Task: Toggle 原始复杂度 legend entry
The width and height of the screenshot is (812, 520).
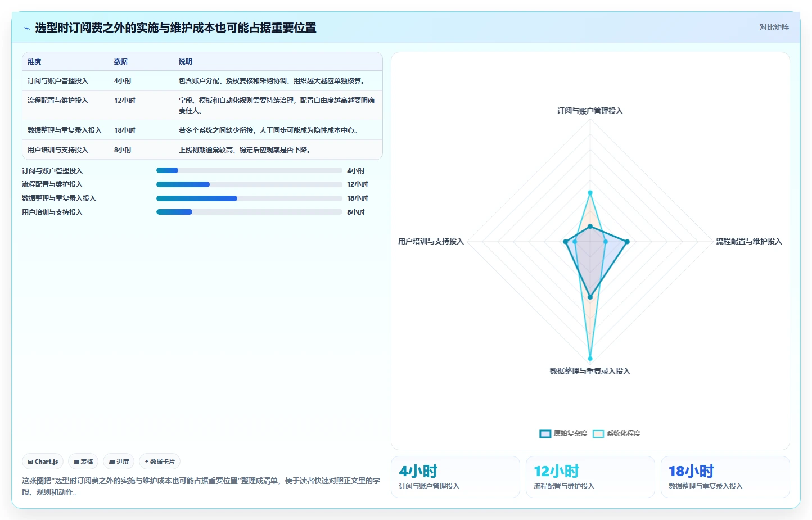Action: click(x=563, y=433)
